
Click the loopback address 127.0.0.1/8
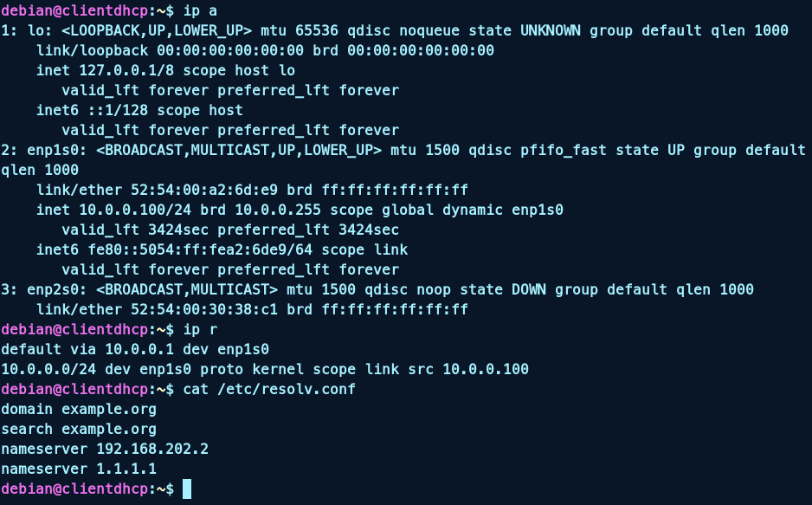coord(126,70)
